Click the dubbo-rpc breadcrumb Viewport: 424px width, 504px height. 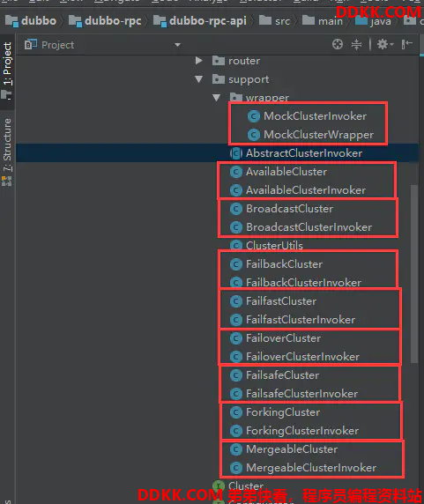(105, 21)
